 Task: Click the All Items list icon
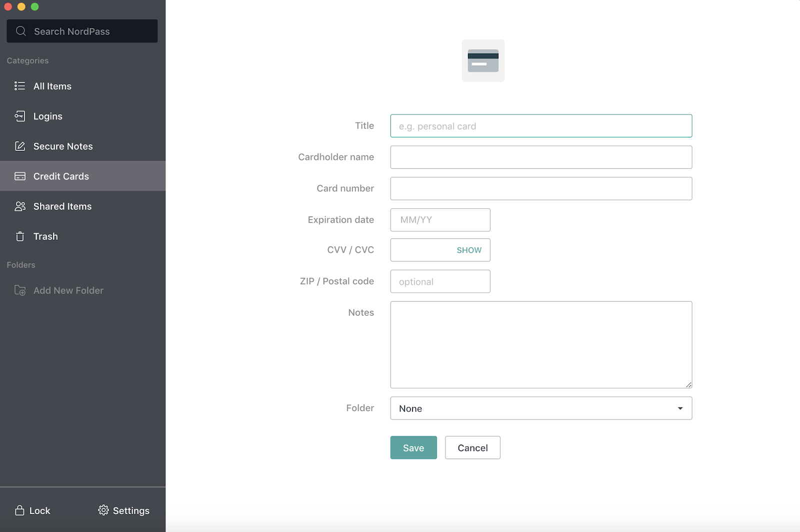tap(19, 86)
